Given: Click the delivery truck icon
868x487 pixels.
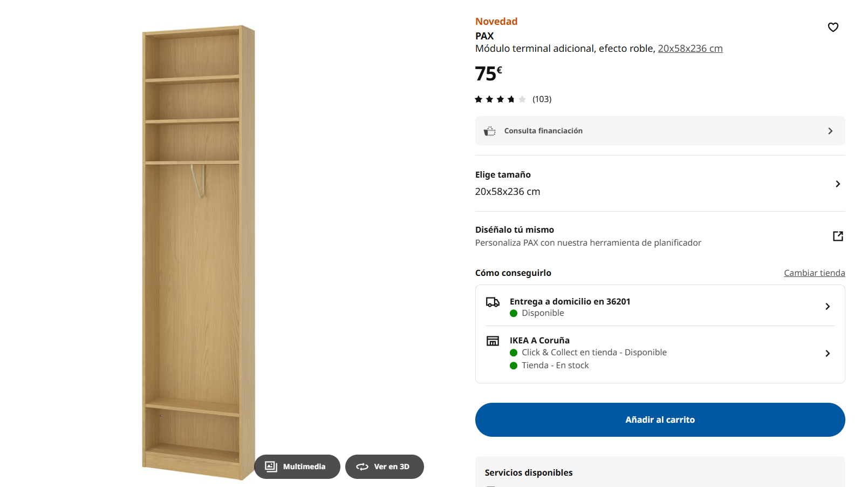Looking at the screenshot, I should click(493, 302).
